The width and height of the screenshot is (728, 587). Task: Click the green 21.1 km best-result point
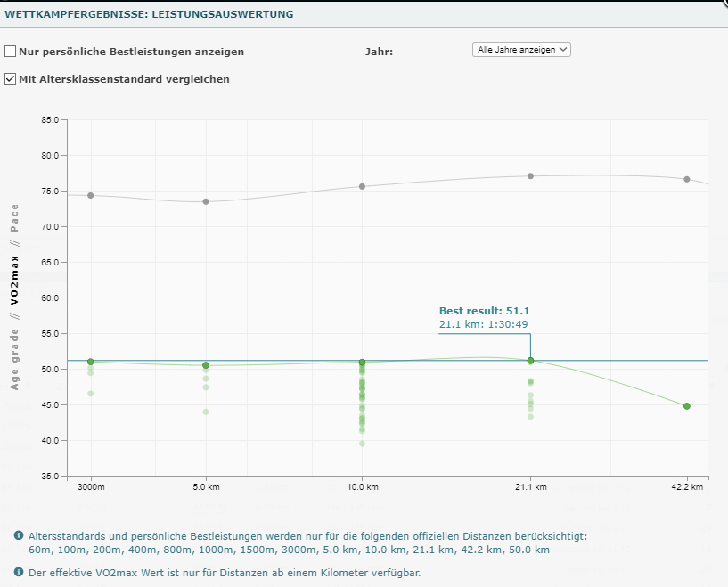pos(531,361)
